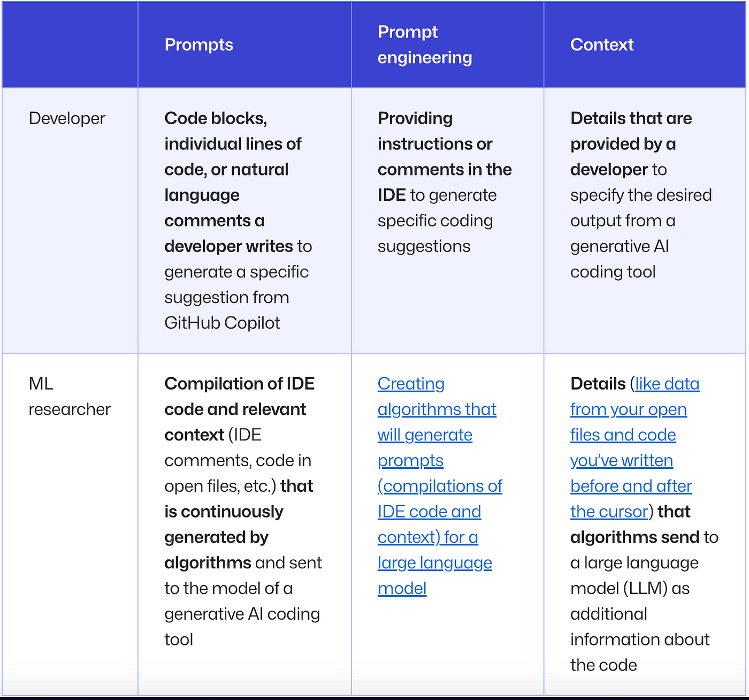Select the "Developer" row label
Image resolution: width=749 pixels, height=700 pixels.
tap(67, 118)
